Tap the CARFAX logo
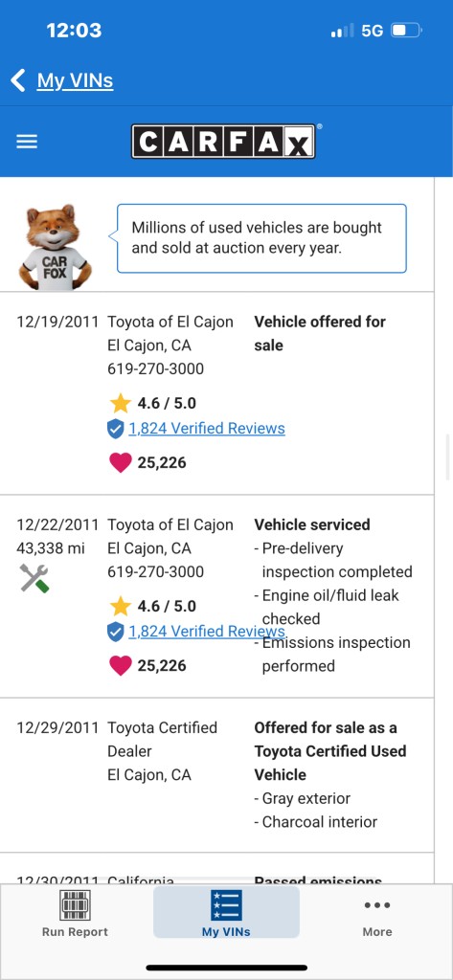 223,142
